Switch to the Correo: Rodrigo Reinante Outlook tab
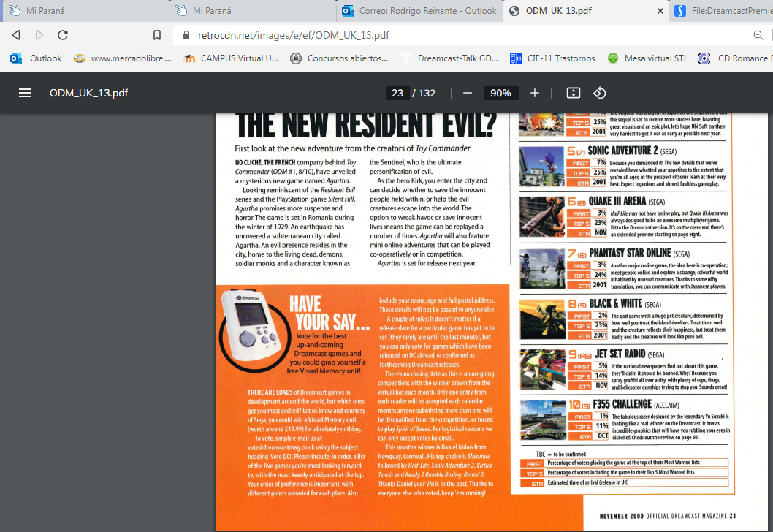The image size is (773, 532). pyautogui.click(x=419, y=11)
